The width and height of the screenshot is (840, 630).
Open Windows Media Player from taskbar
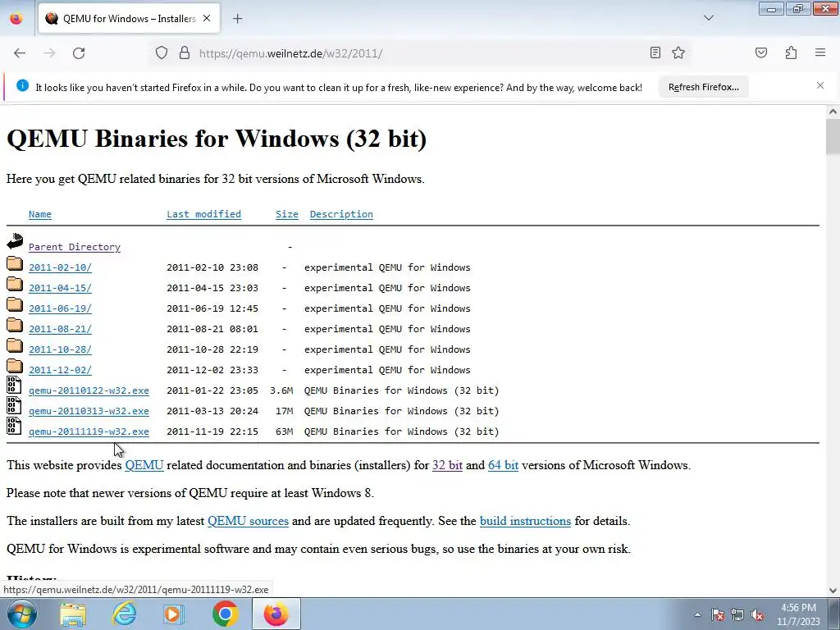pos(173,614)
